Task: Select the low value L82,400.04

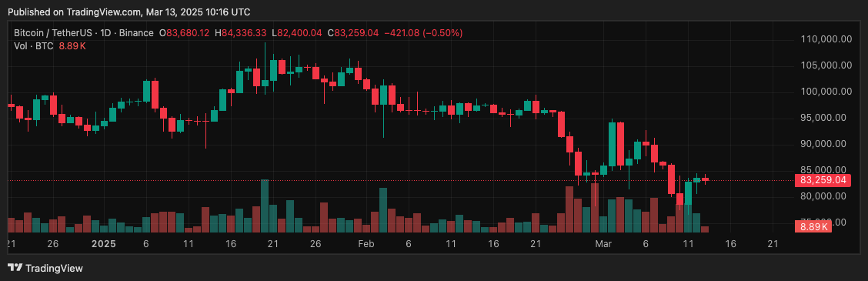Action: pos(297,33)
